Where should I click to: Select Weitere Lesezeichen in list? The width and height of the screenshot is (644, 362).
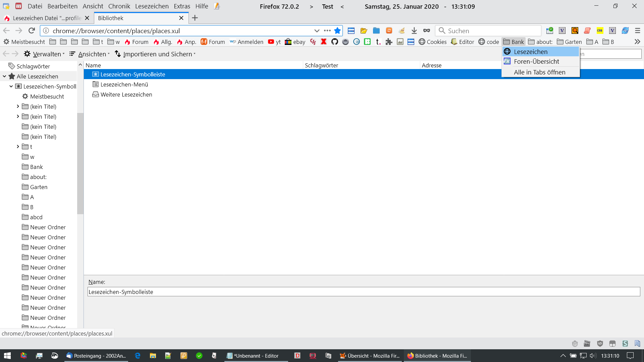[x=126, y=95]
